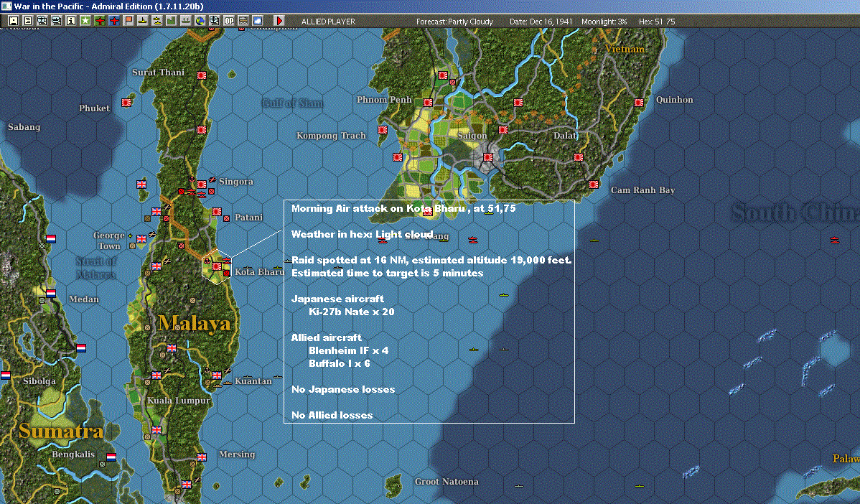Click the globe toolbar icon

coord(200,21)
